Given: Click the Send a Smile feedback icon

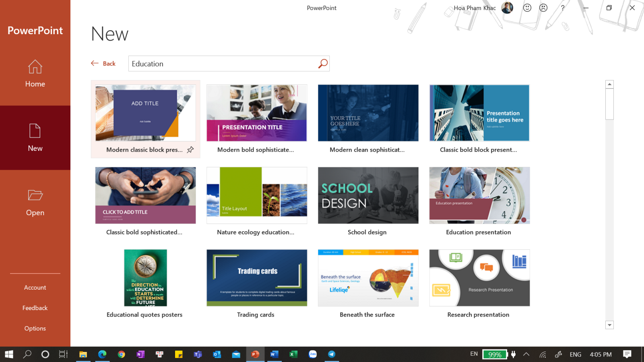Looking at the screenshot, I should 527,8.
